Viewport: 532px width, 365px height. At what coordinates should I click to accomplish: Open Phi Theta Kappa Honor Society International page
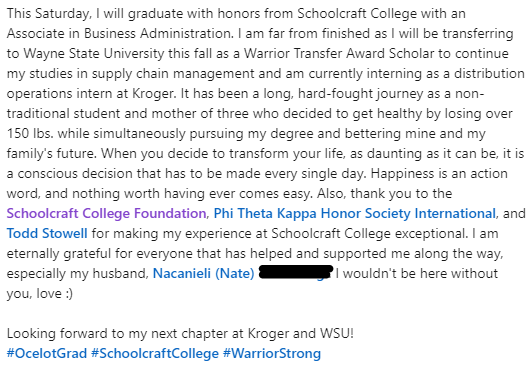355,213
